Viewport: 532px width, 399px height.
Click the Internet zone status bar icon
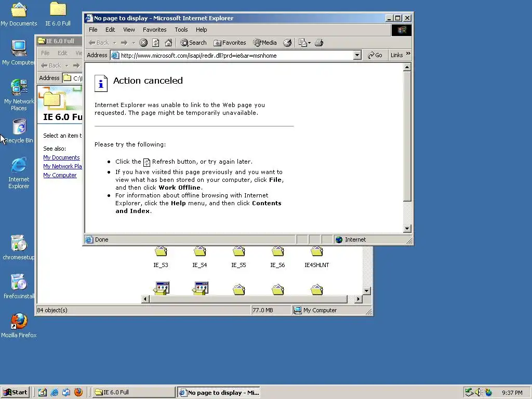pos(339,240)
